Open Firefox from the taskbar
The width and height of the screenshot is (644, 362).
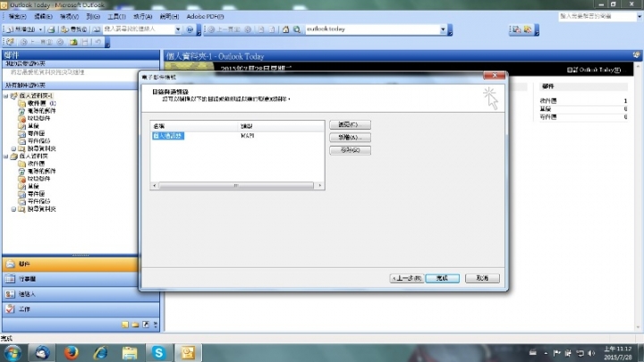pos(71,352)
